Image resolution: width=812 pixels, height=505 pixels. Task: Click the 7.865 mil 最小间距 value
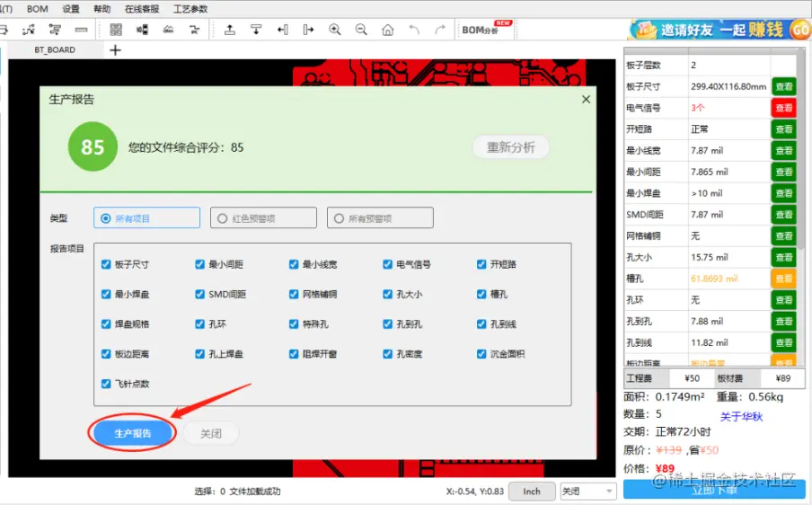point(710,172)
